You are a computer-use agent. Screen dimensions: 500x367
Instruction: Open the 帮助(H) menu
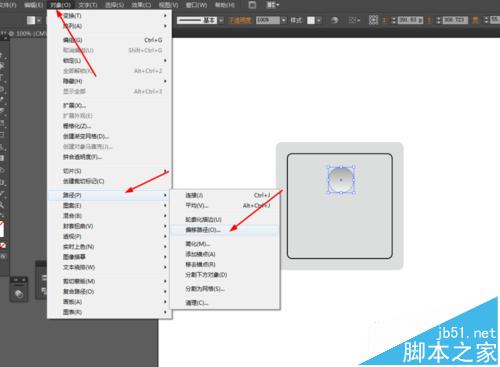click(x=225, y=5)
